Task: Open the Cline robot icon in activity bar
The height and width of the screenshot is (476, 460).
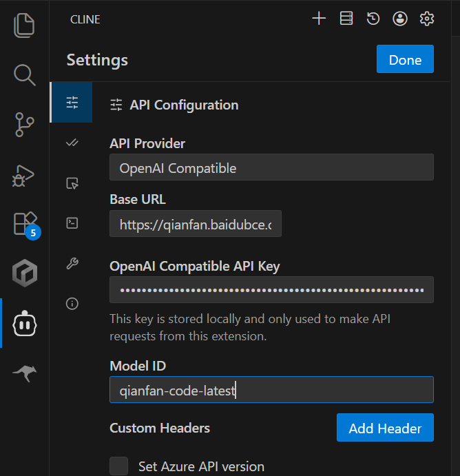Action: click(x=24, y=323)
